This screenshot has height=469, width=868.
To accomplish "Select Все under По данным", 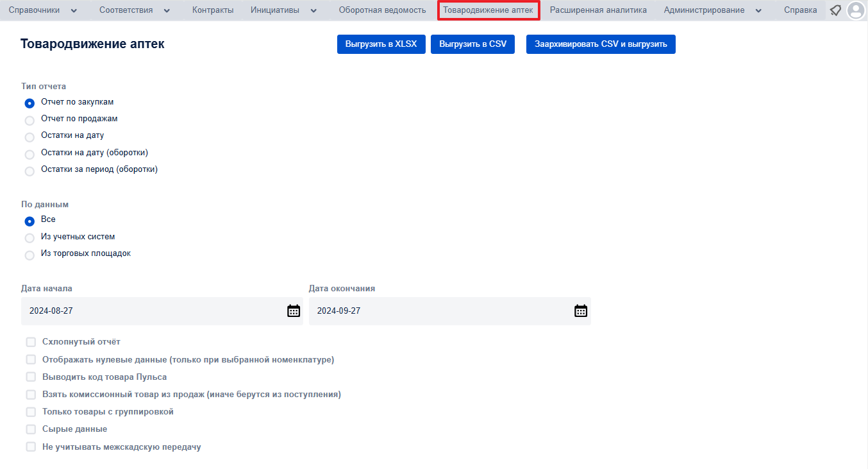I will [29, 221].
